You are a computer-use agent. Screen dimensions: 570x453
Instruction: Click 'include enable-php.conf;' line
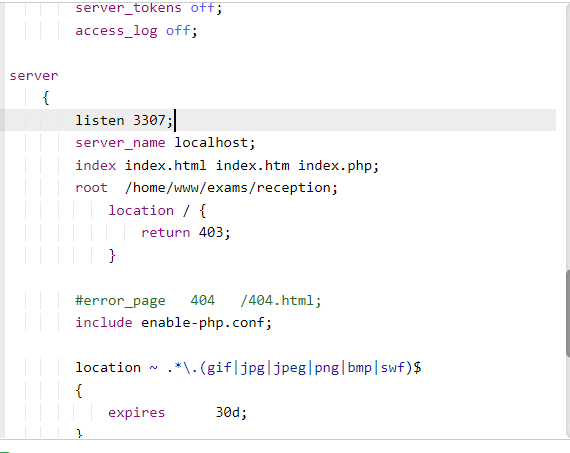pyautogui.click(x=173, y=322)
